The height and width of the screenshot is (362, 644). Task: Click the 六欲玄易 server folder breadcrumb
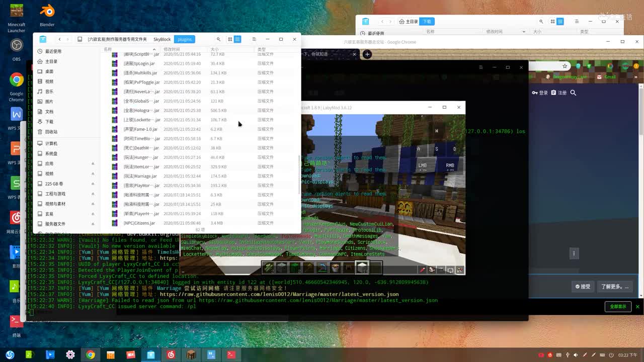117,39
